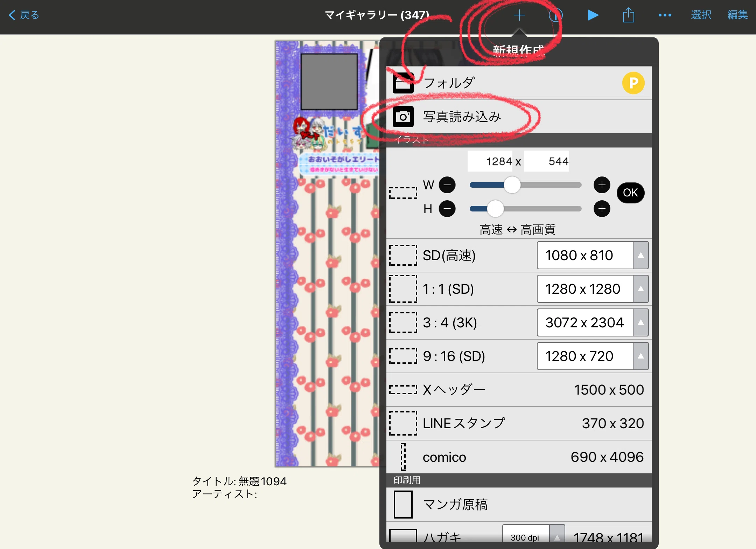
Task: Click the tall comico dashed canvas icon
Action: click(x=403, y=457)
